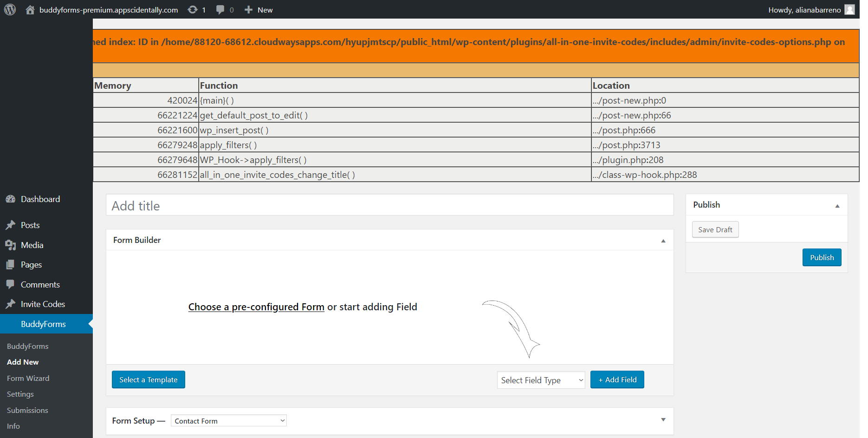Image resolution: width=868 pixels, height=438 pixels.
Task: Click the Posts pushpin icon
Action: 11,225
